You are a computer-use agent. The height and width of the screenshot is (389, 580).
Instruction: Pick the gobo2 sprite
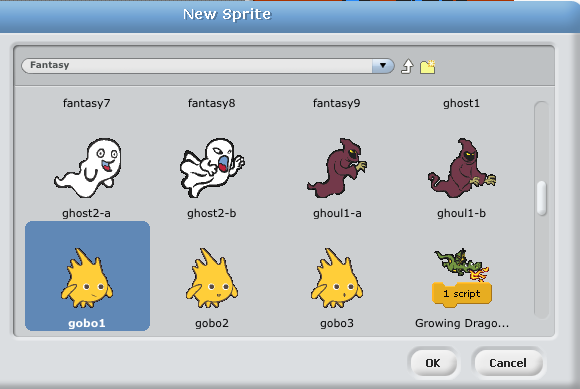pyautogui.click(x=212, y=278)
